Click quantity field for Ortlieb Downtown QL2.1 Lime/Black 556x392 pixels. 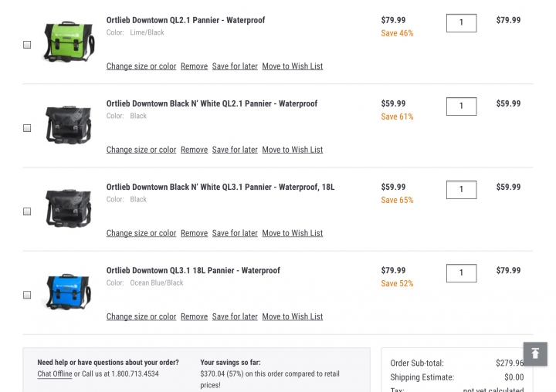coord(461,22)
